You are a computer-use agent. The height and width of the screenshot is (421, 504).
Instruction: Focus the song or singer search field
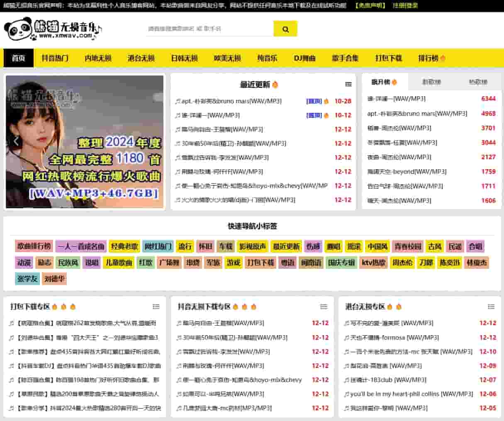[209, 29]
